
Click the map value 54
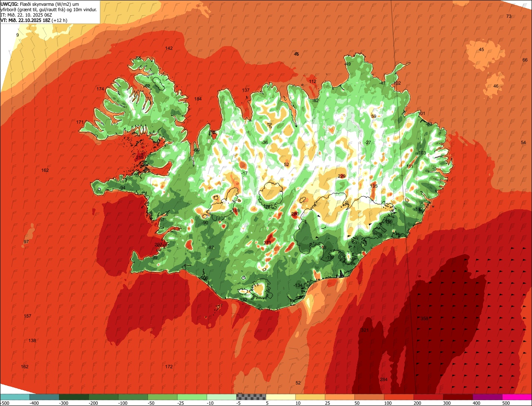click(x=523, y=142)
